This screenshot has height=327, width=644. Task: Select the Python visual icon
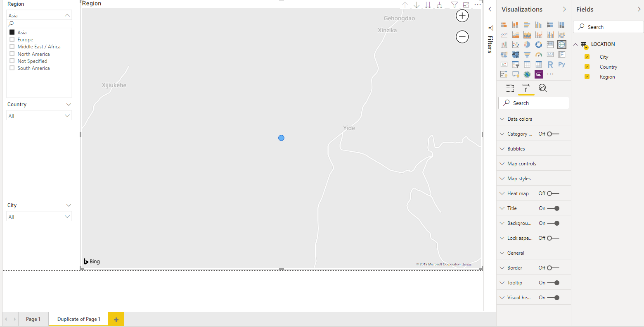(x=562, y=64)
